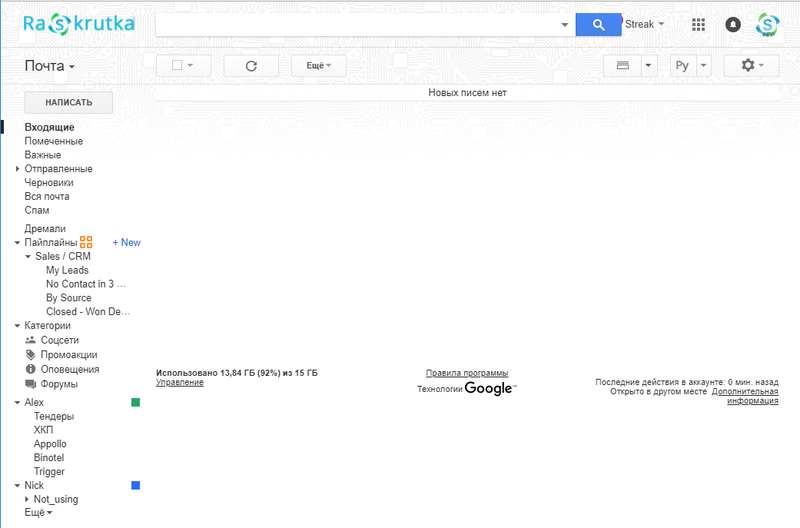800x528 pixels.
Task: Open the Черновики folder
Action: [49, 182]
